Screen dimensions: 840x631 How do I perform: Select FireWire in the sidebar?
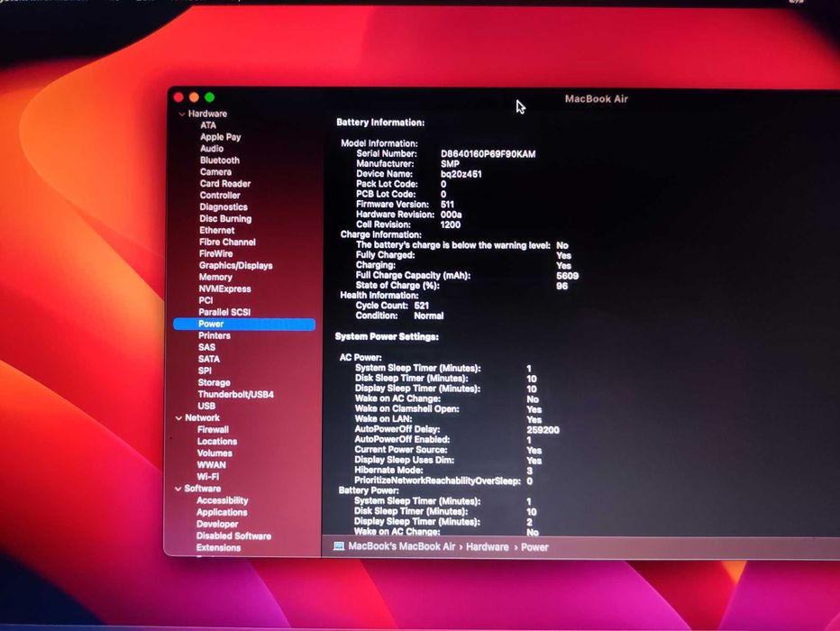[x=216, y=254]
